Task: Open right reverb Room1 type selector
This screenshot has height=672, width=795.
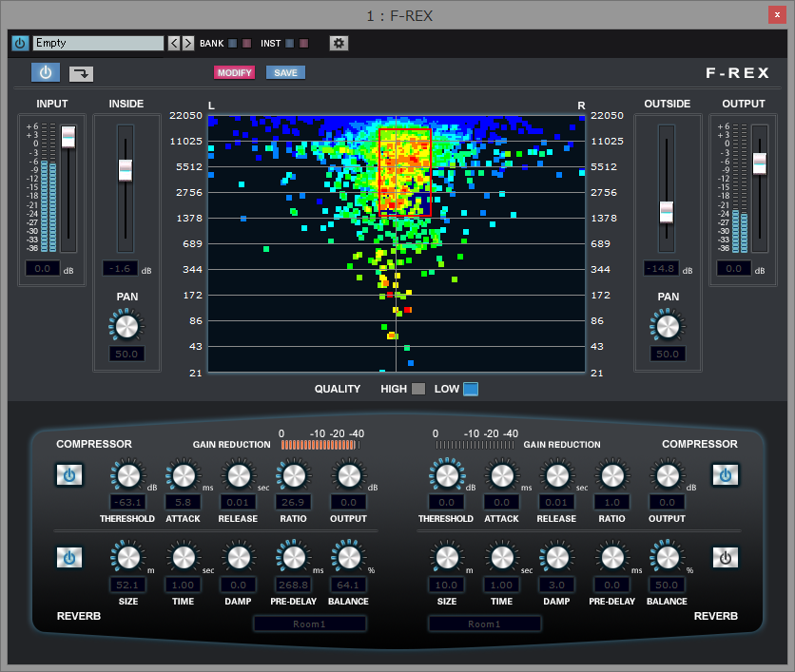Action: pos(485,624)
